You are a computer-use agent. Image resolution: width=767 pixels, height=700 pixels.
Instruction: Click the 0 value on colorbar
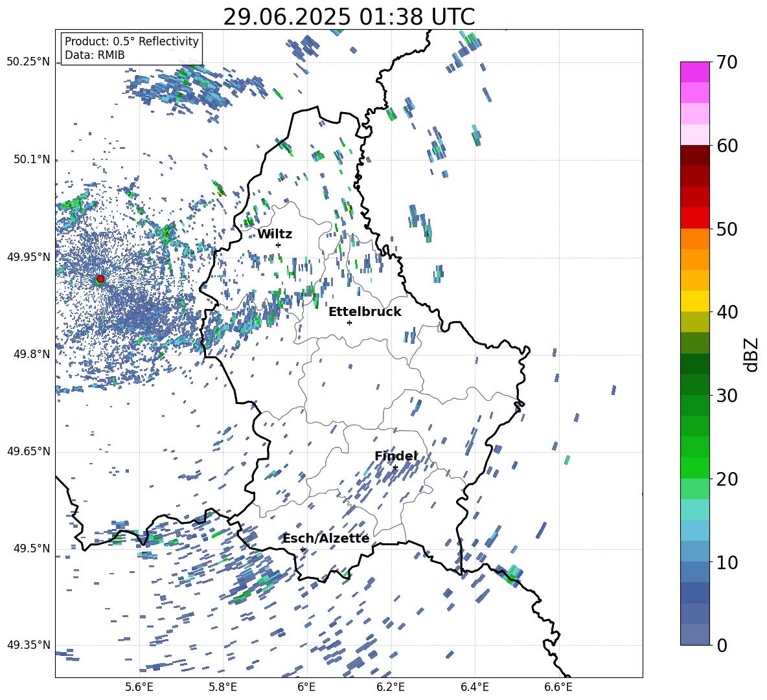coord(722,645)
